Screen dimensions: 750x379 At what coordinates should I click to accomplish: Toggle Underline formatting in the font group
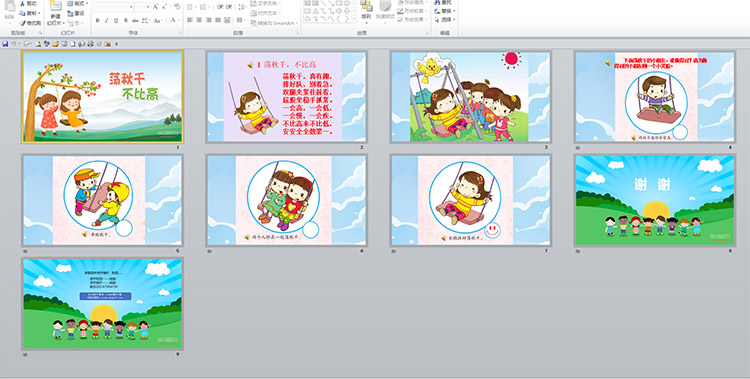coord(116,21)
